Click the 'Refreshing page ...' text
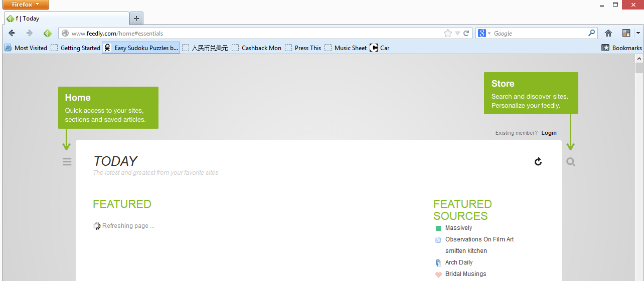644x281 pixels. [x=128, y=226]
